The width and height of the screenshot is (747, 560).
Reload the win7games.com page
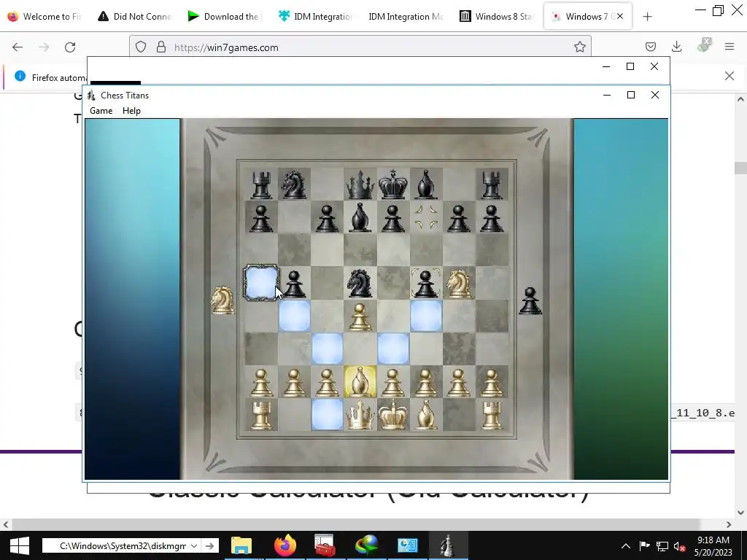[x=70, y=47]
